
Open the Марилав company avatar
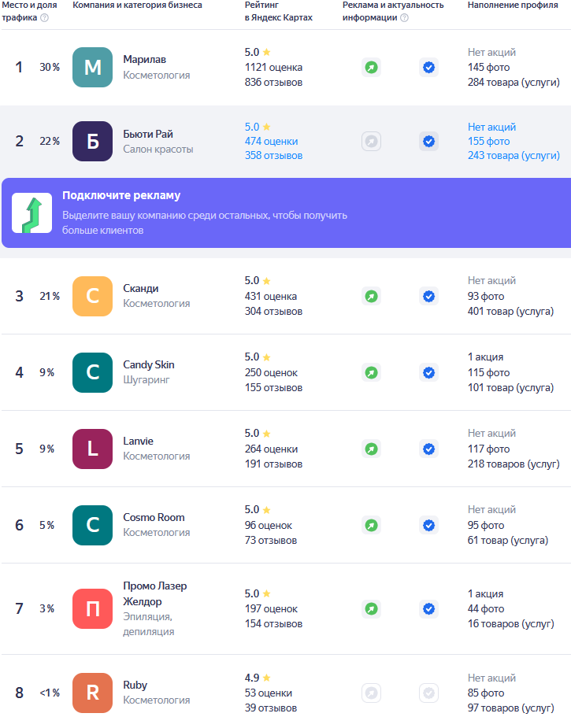pyautogui.click(x=93, y=68)
